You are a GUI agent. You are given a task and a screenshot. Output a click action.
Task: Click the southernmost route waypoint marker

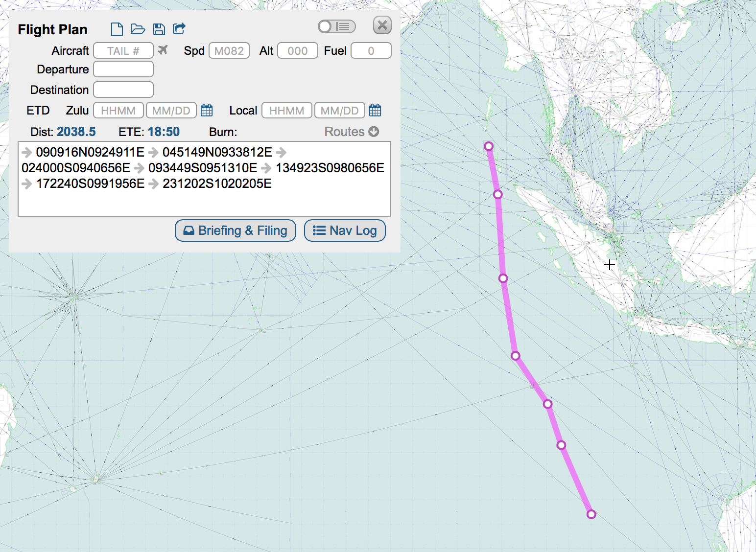[x=591, y=514]
